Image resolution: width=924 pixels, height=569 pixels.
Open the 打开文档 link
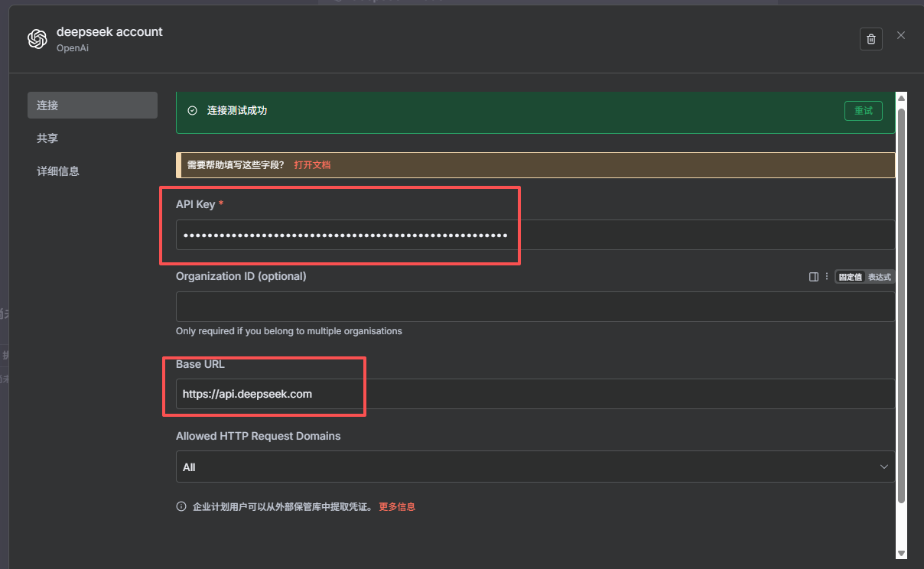tap(312, 164)
